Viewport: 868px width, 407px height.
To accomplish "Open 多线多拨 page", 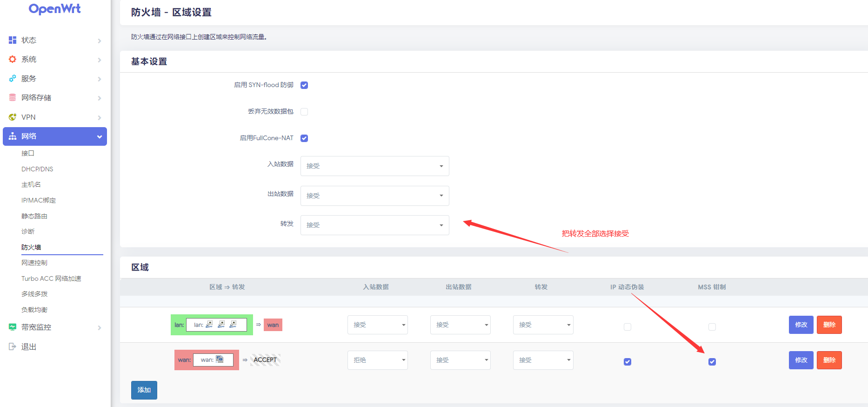I will pos(34,294).
